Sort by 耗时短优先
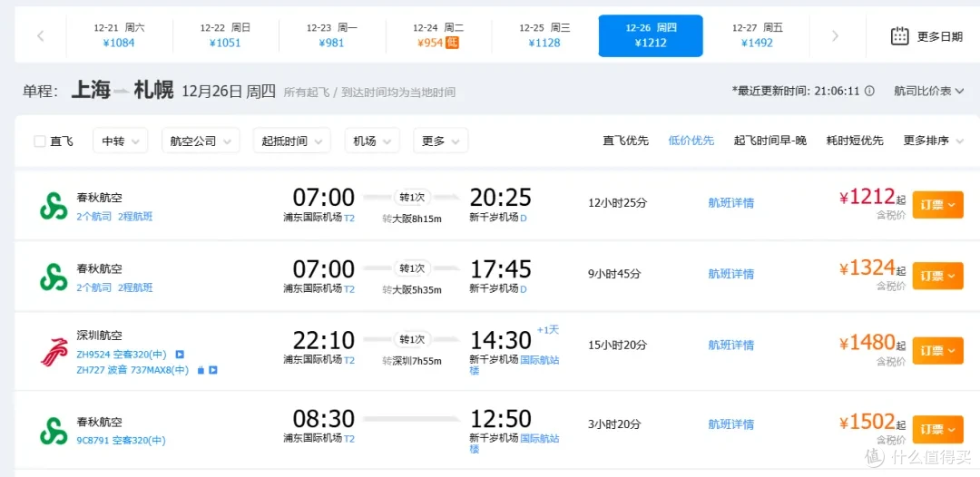The width and height of the screenshot is (980, 477). (855, 141)
